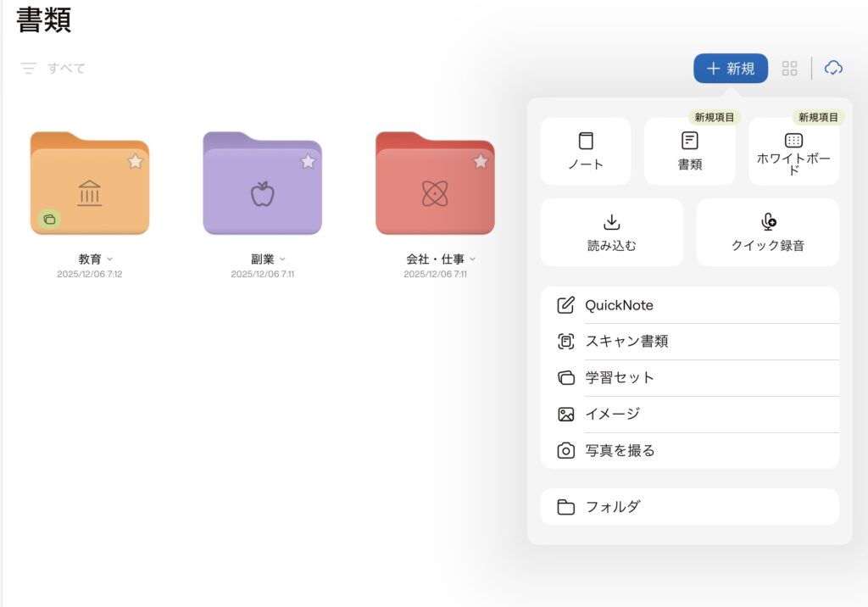Open the purple 副業 folder
868x607 pixels.
click(262, 188)
